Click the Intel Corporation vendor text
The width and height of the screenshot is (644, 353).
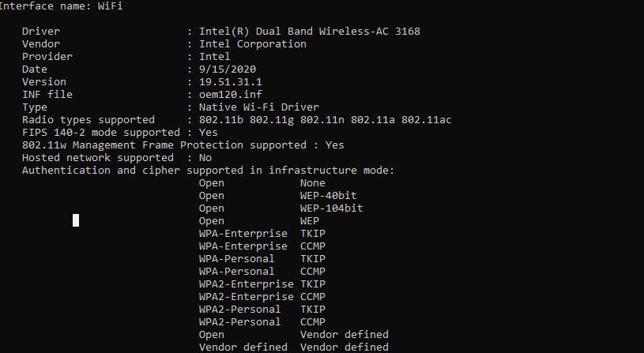point(253,44)
